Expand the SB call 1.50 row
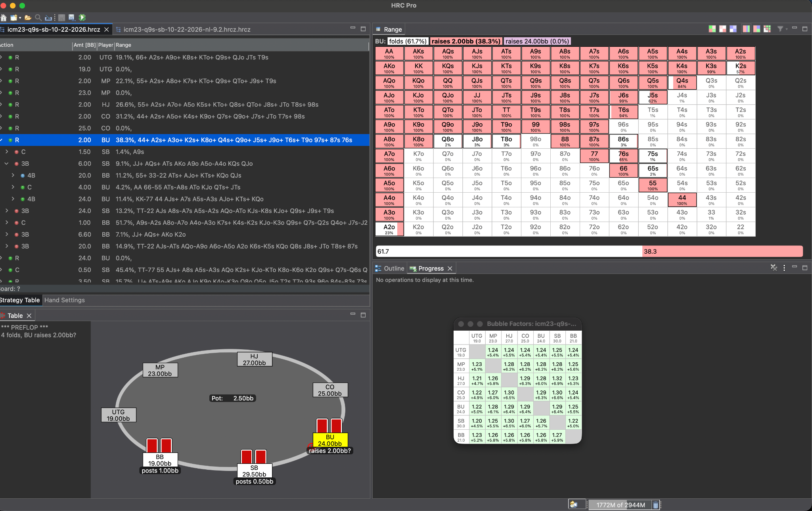812x511 pixels. [x=7, y=152]
